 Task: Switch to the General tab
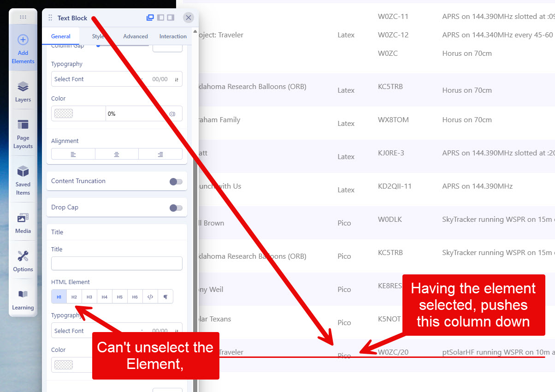(61, 36)
